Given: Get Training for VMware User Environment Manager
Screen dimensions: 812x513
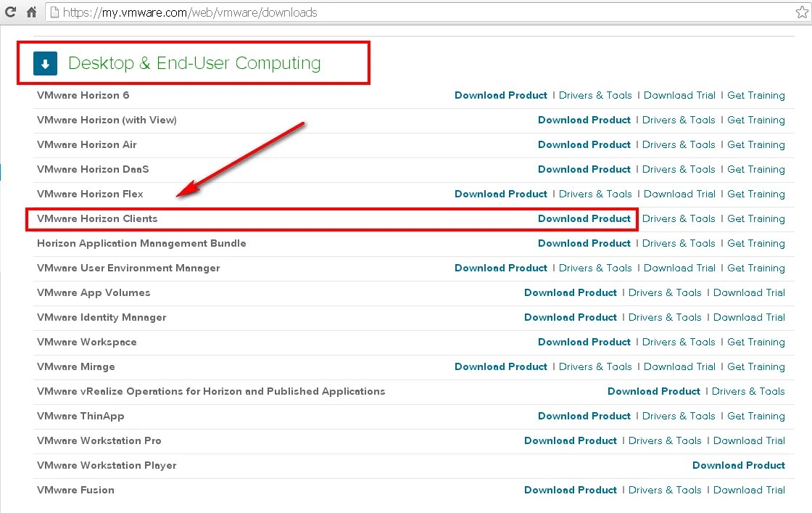Looking at the screenshot, I should [x=756, y=268].
